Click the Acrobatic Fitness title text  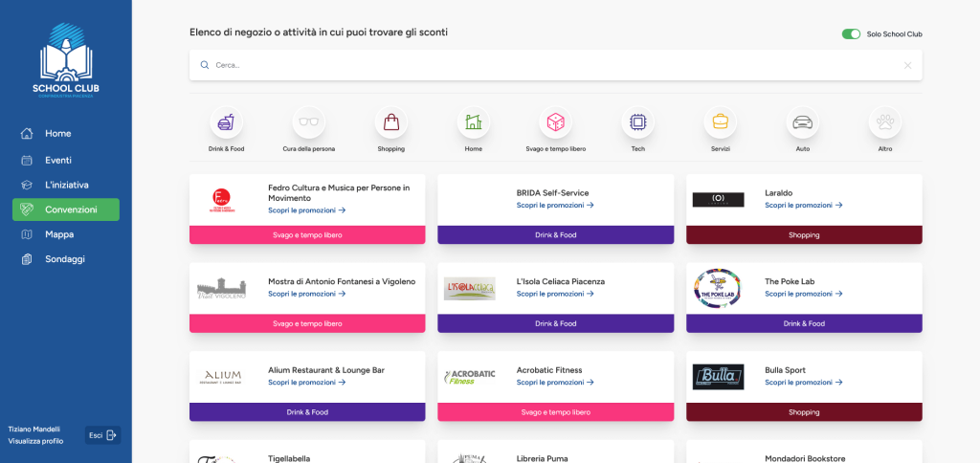pos(549,370)
